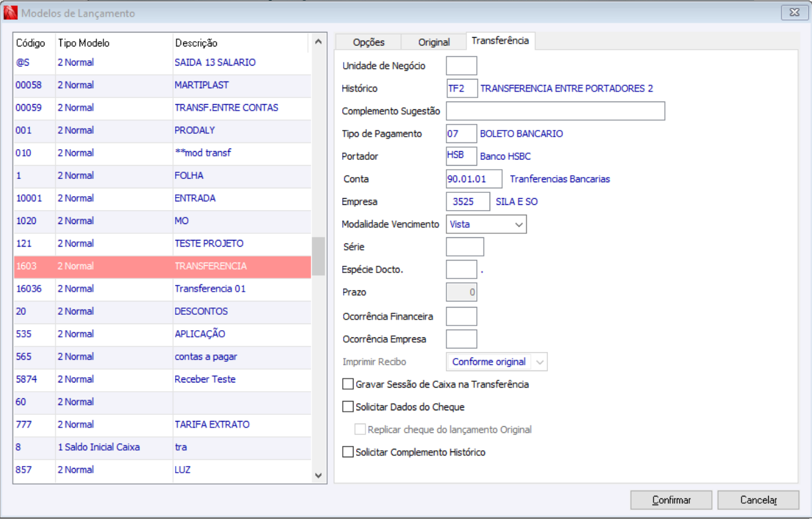Click Tipo de Pagamento field 07
Image resolution: width=812 pixels, height=519 pixels.
(462, 133)
